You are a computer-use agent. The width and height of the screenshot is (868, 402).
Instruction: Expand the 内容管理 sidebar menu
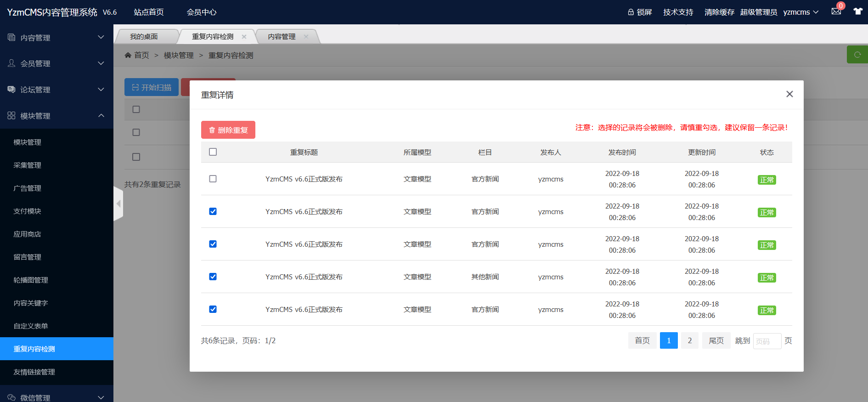[56, 38]
